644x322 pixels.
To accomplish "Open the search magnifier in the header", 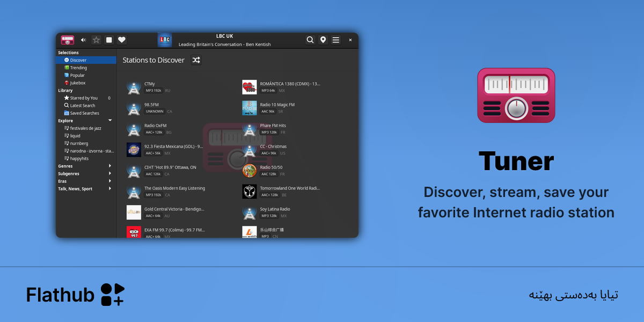I will coord(310,40).
